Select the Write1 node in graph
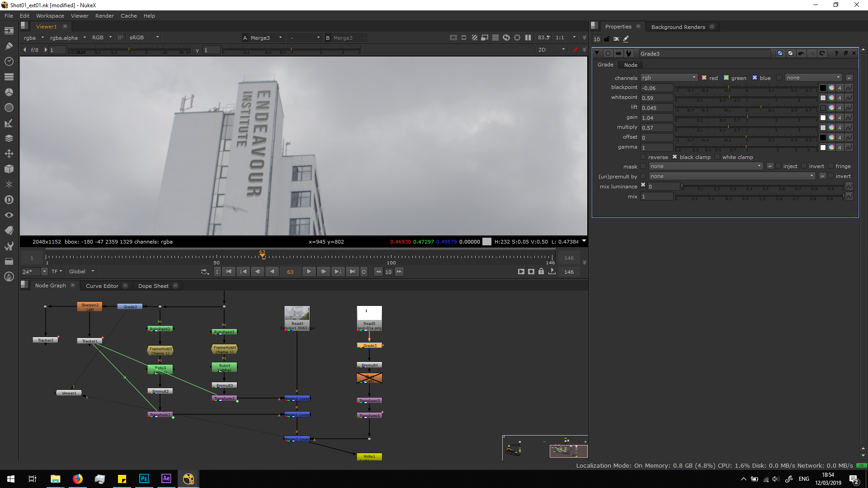Screen dimensions: 868x488 [369, 456]
